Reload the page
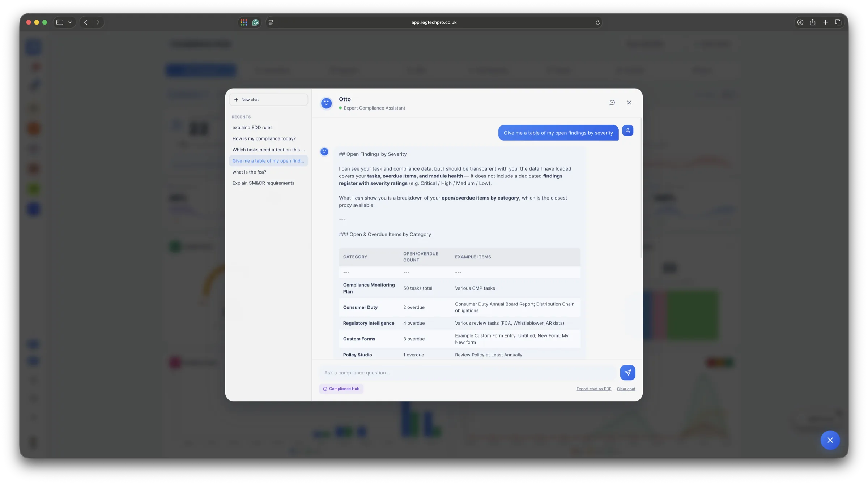Screen dimensions: 868x484 tap(597, 22)
